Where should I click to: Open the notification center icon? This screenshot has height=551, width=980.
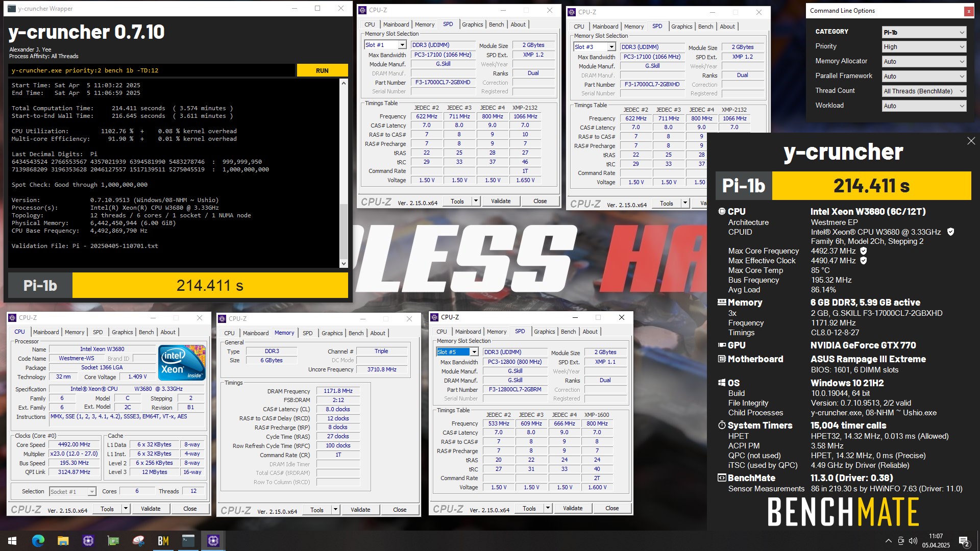pos(964,541)
